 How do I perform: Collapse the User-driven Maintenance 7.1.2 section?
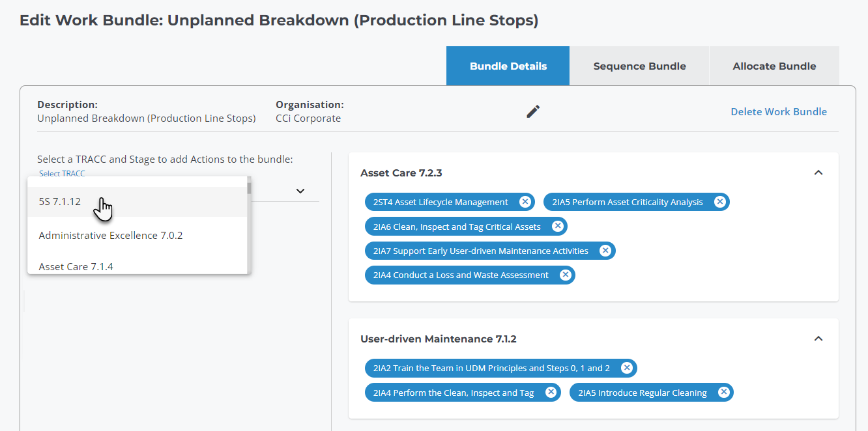point(818,339)
